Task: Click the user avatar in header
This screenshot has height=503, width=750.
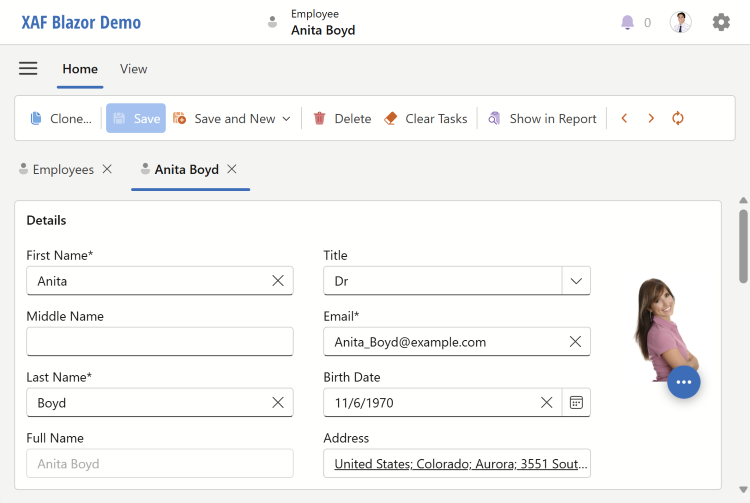Action: [x=680, y=22]
